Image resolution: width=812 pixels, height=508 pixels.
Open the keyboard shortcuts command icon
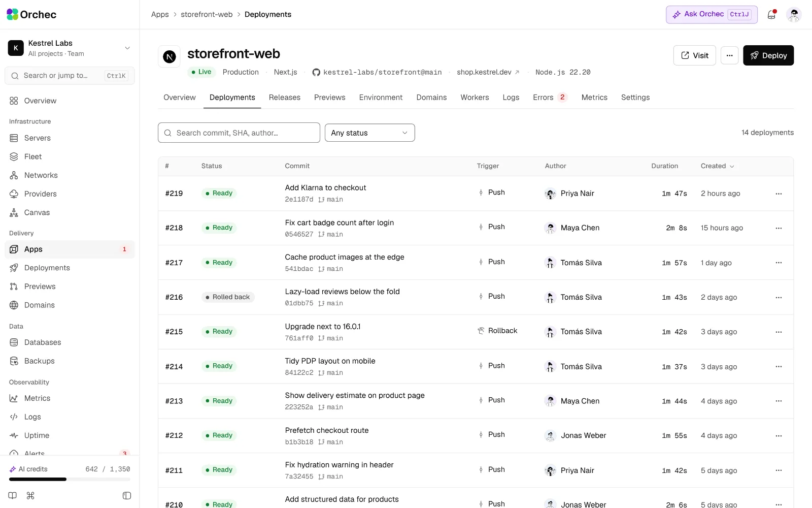coord(30,495)
